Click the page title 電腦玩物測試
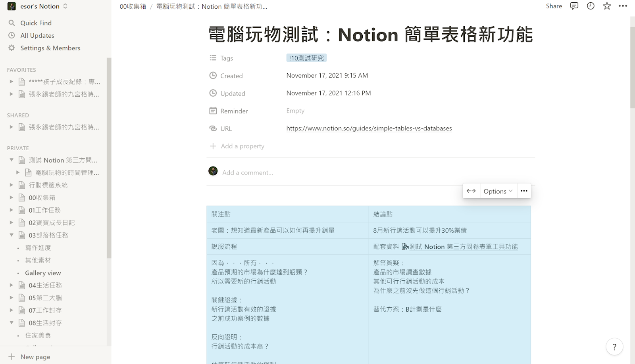Image resolution: width=635 pixels, height=364 pixels. pyautogui.click(x=370, y=34)
